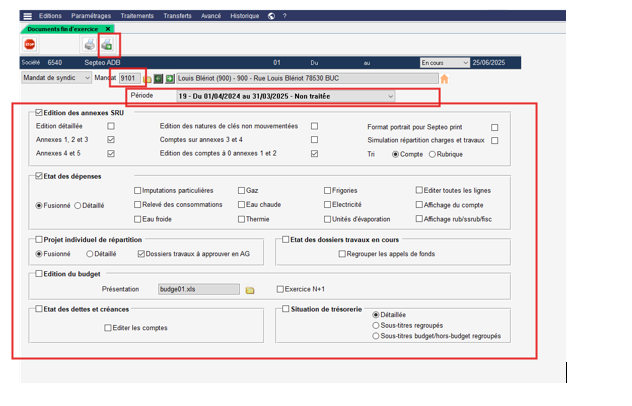Open folder icon beside budget01.xls
The width and height of the screenshot is (632, 406).
click(251, 289)
